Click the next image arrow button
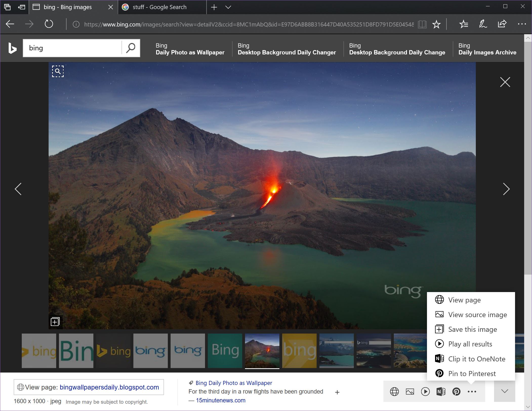The height and width of the screenshot is (411, 532). point(505,189)
